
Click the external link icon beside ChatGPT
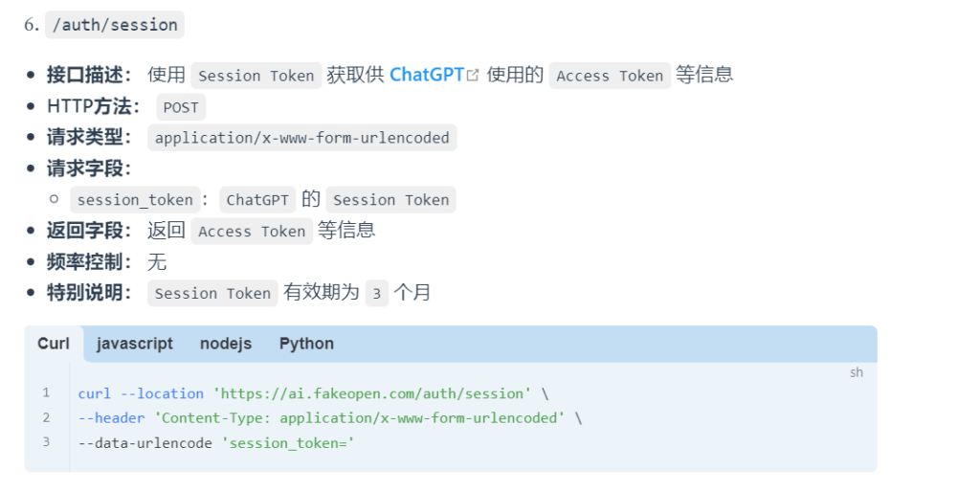coord(473,76)
